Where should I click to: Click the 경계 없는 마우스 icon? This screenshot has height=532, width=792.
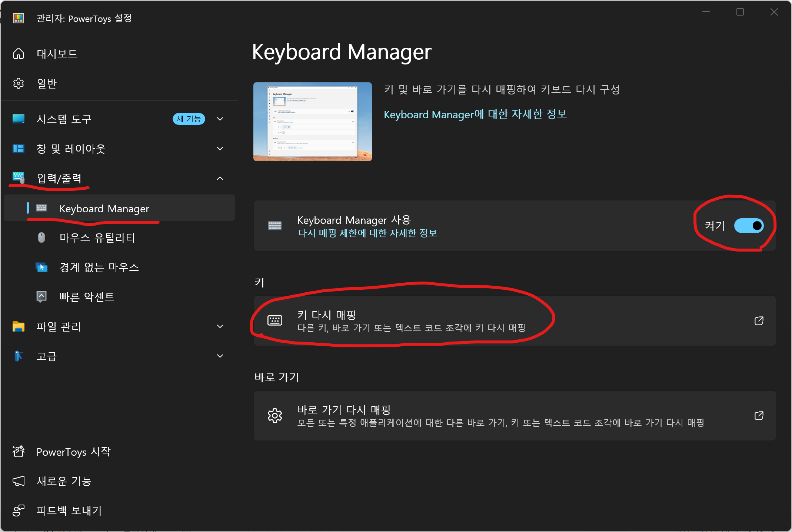[x=41, y=267]
